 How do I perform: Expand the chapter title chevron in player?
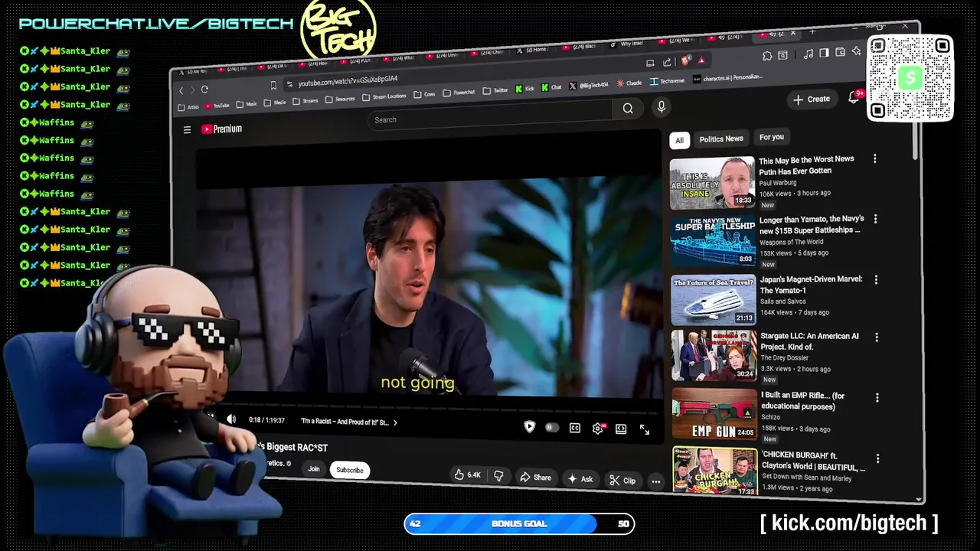395,422
